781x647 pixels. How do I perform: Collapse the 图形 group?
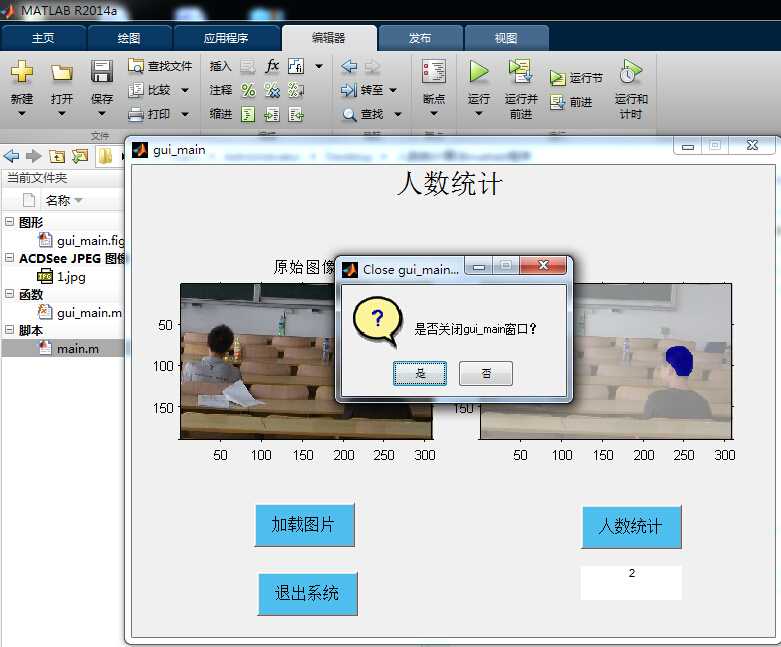[x=9, y=222]
